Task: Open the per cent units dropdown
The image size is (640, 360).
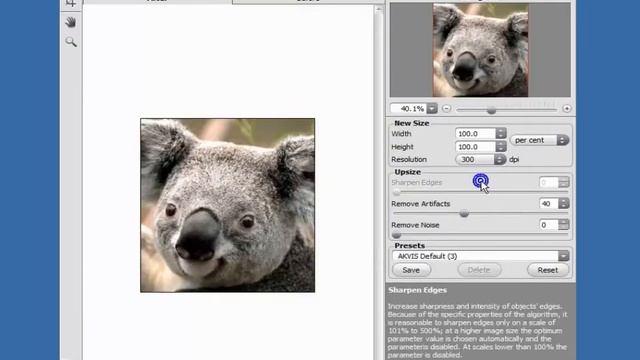Action: tap(539, 140)
